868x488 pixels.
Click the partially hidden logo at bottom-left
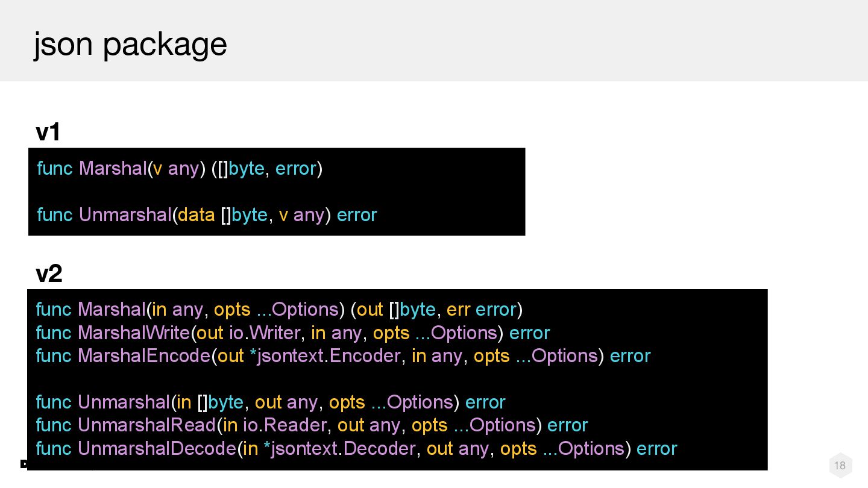tap(24, 464)
